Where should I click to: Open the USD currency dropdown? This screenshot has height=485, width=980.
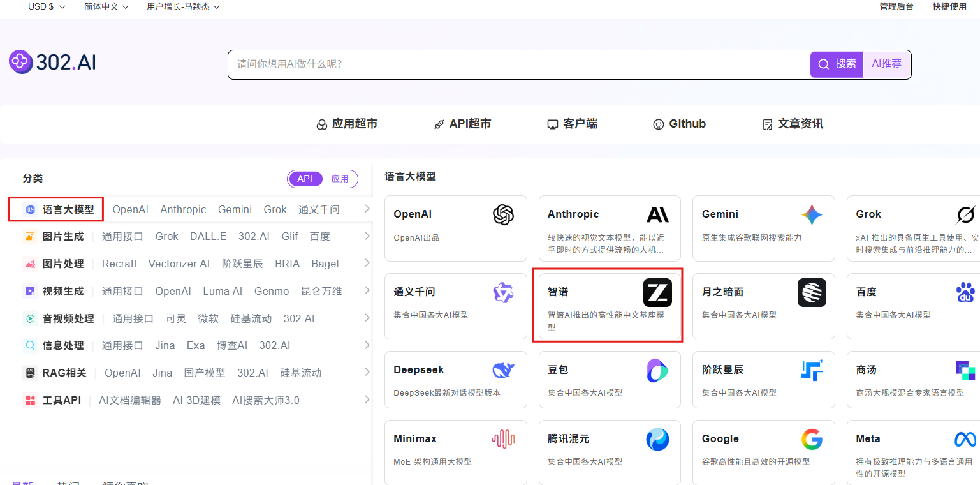45,7
